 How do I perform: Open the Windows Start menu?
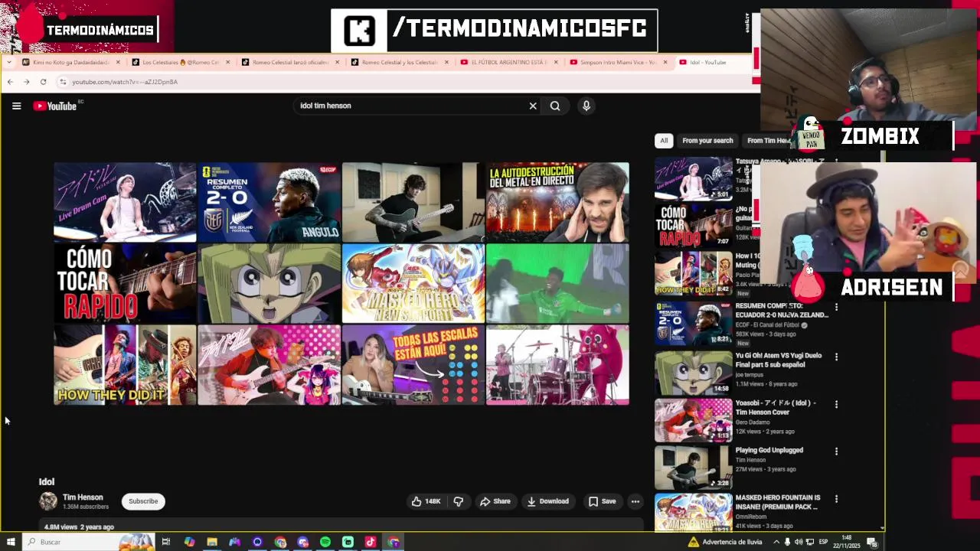(11, 542)
